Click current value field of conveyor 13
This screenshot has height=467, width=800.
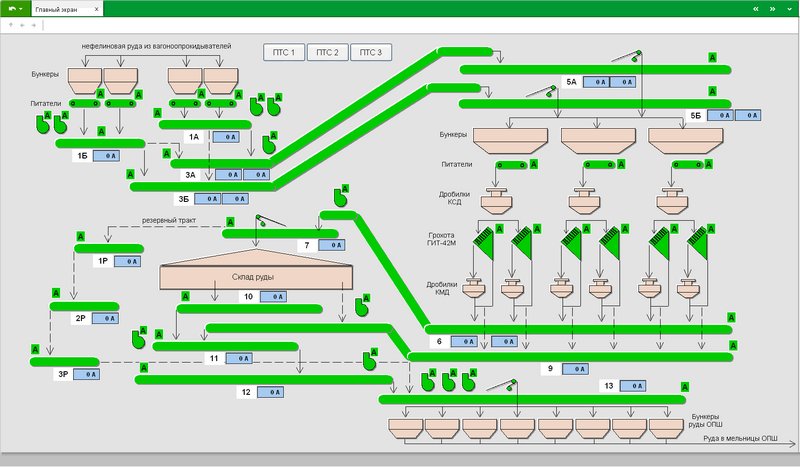633,386
